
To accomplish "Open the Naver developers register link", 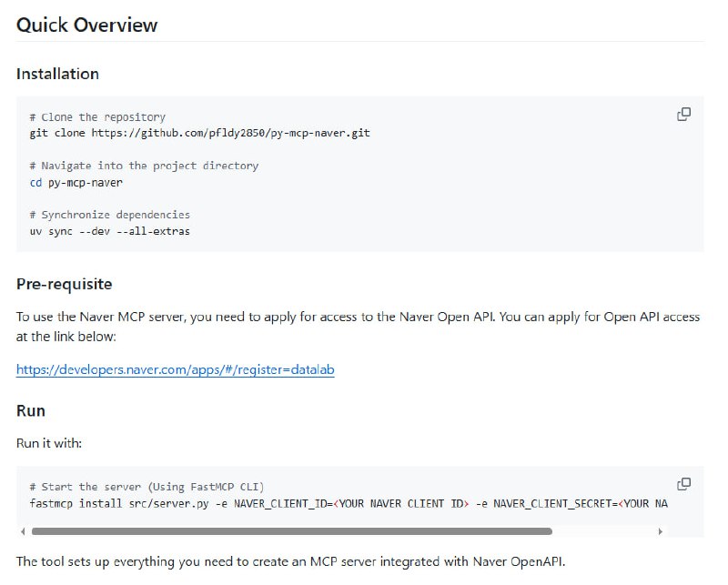I will coord(175,370).
